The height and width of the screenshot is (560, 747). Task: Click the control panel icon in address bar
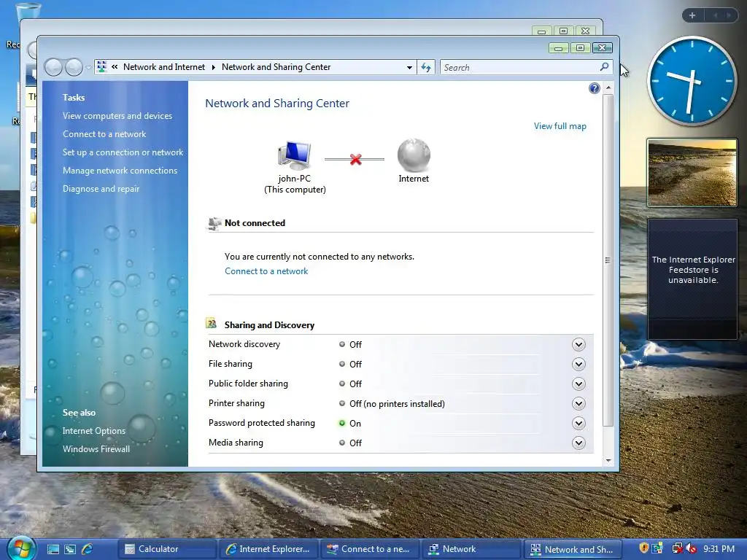coord(101,66)
